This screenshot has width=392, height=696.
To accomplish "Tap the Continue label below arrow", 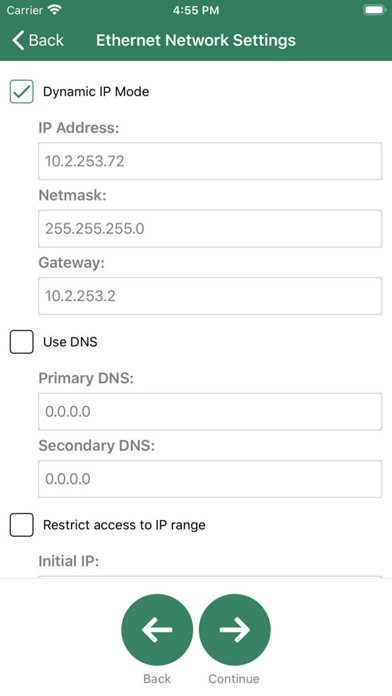I will [x=234, y=679].
